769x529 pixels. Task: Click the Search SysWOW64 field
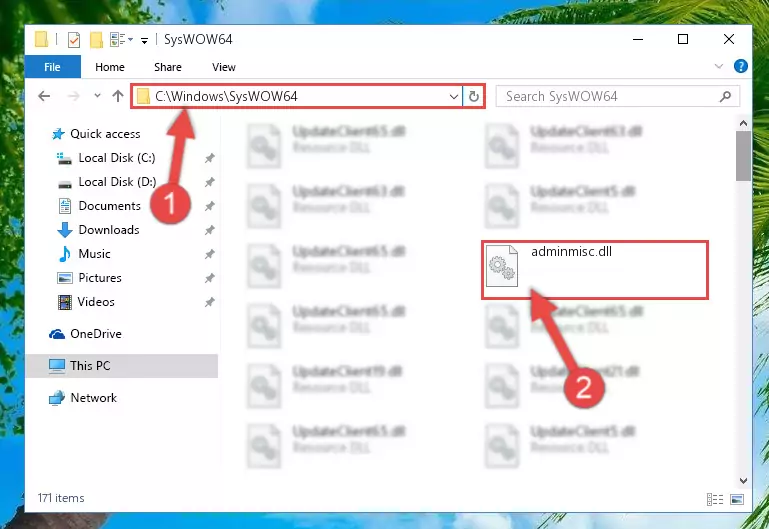tap(617, 97)
